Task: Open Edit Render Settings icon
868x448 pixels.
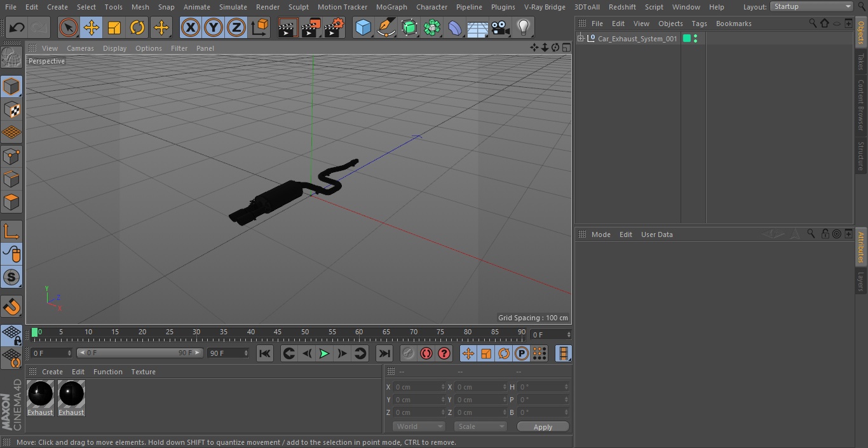Action: (334, 28)
